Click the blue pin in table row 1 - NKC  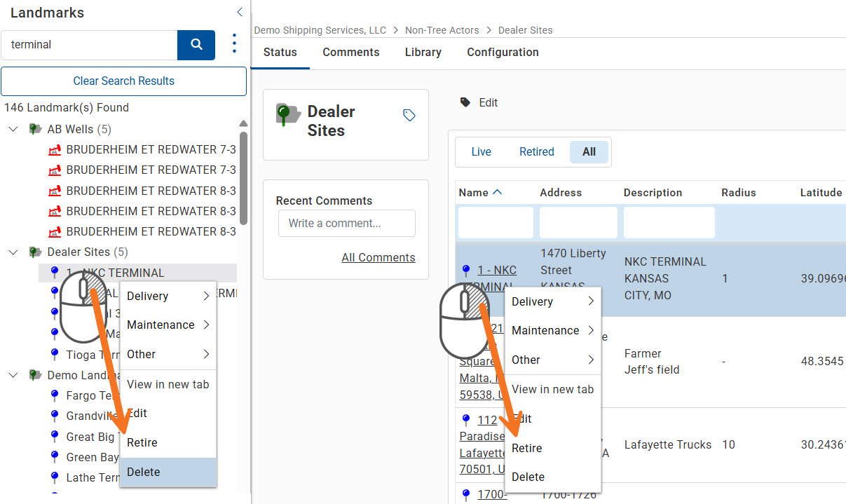(x=466, y=270)
